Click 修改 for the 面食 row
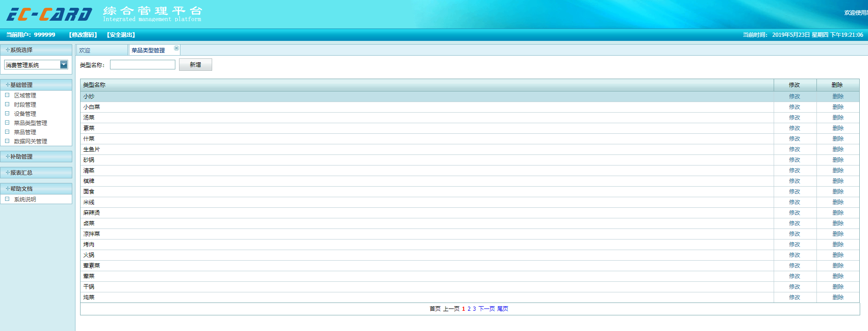The height and width of the screenshot is (331, 868). click(795, 192)
